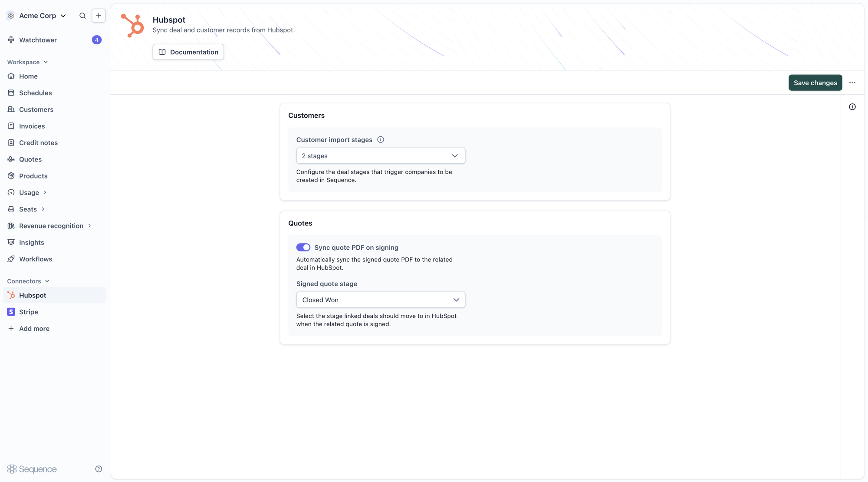Expand Revenue recognition submenu chevron
Viewport: 868px width, 482px height.
[89, 226]
